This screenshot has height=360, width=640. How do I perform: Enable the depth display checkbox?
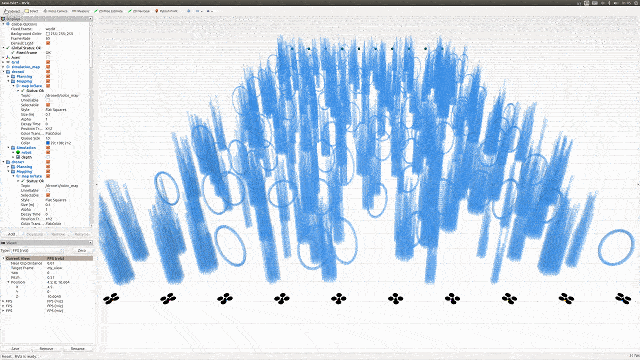[x=48, y=157]
